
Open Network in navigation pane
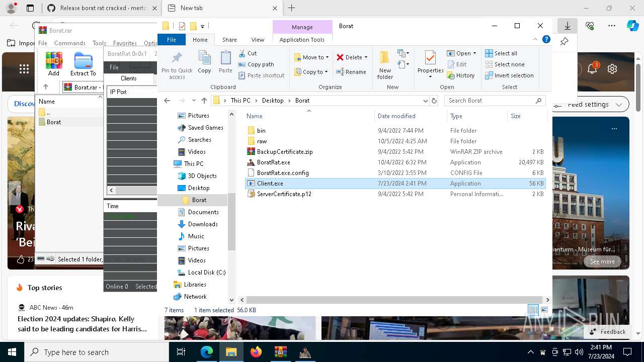tap(195, 297)
